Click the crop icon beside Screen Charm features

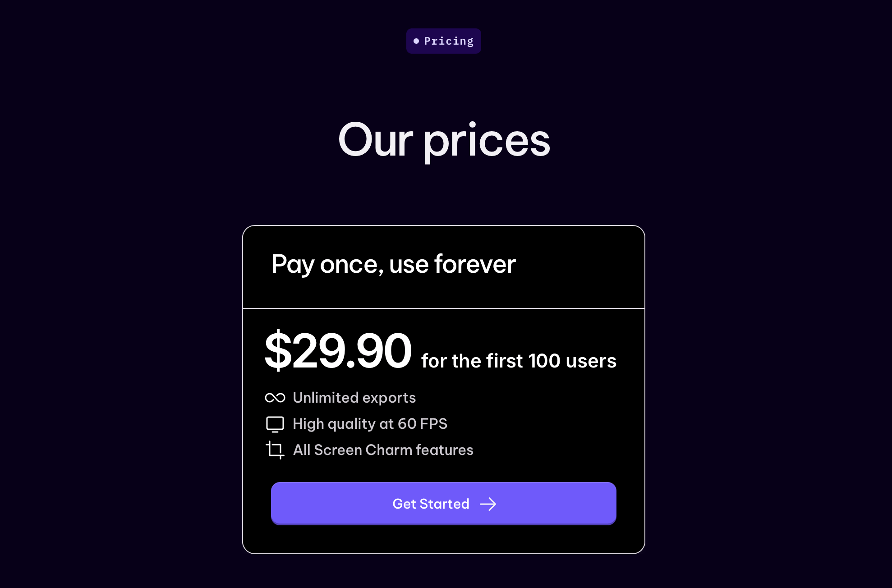click(x=275, y=450)
